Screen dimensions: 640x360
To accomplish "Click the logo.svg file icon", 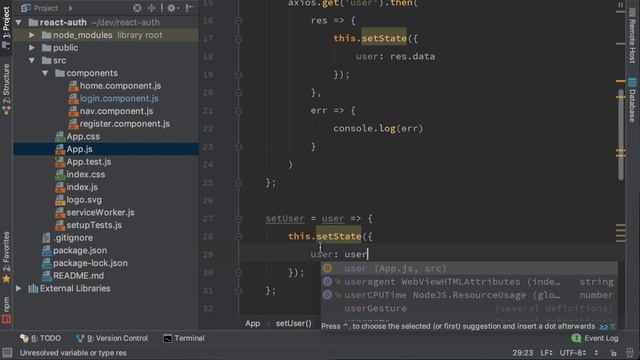I will 60,200.
